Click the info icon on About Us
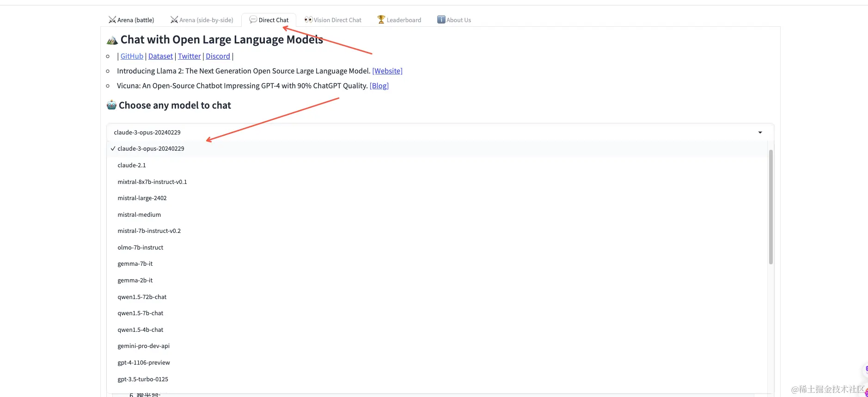Viewport: 868px width, 397px height. click(441, 19)
